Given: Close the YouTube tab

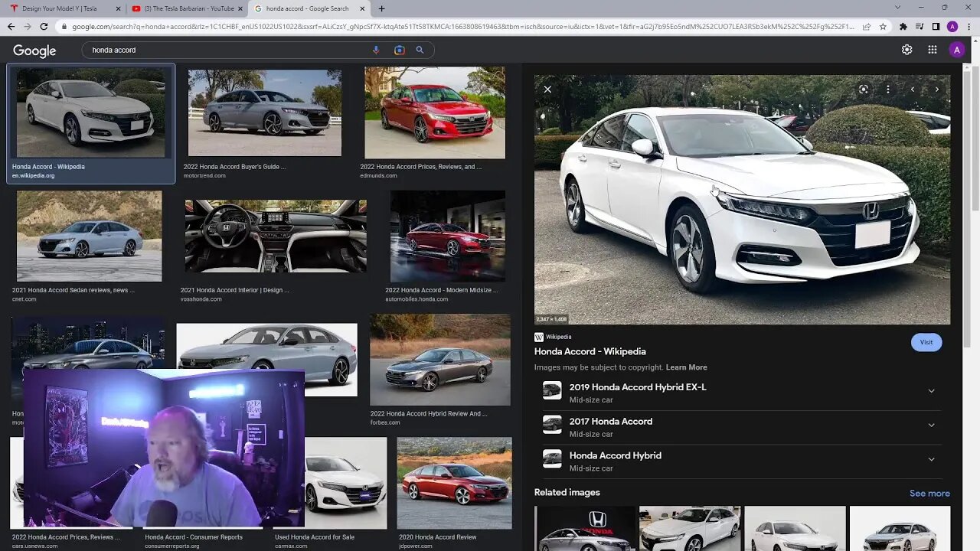Looking at the screenshot, I should click(240, 8).
